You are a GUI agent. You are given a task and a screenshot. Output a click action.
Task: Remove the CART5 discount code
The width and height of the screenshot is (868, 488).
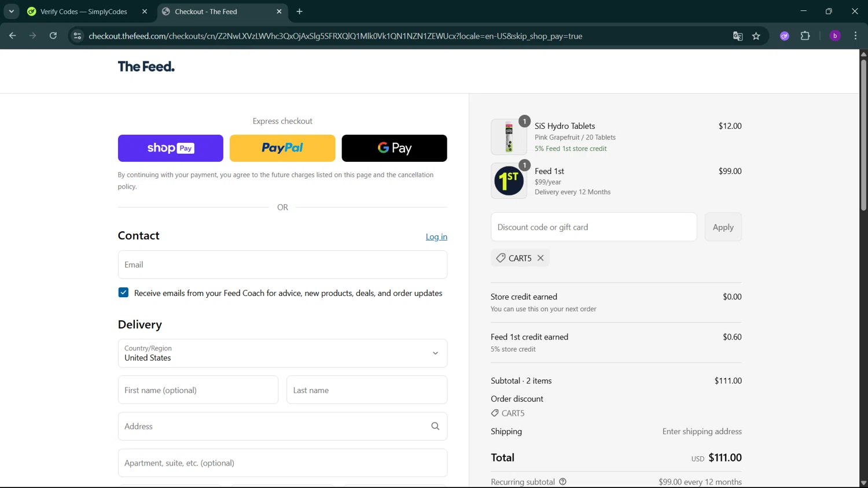[540, 258]
